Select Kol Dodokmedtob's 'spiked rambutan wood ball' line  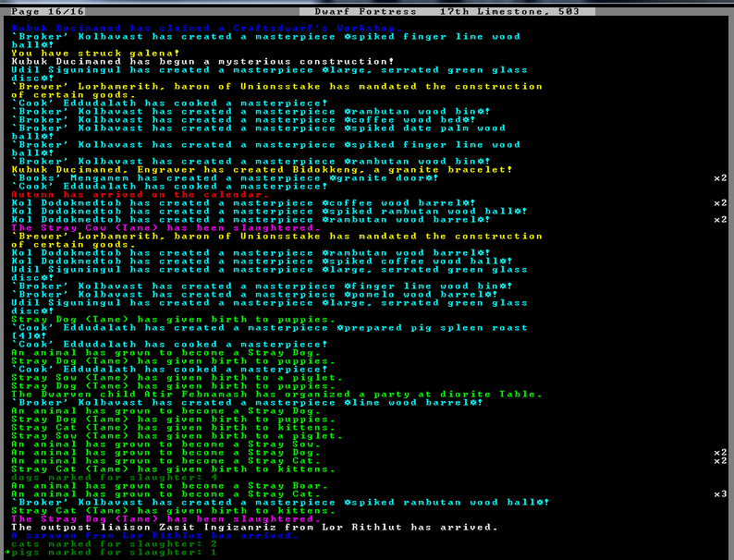point(269,212)
